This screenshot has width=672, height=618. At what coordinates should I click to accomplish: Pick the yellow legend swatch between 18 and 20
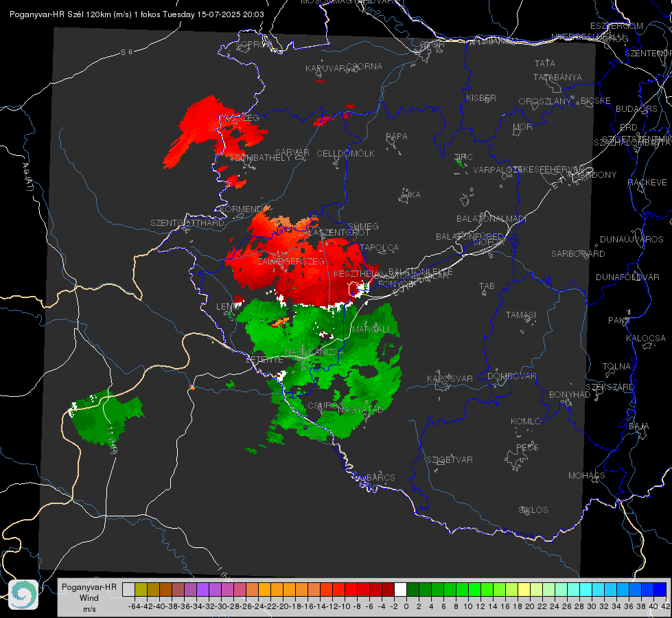[x=524, y=589]
